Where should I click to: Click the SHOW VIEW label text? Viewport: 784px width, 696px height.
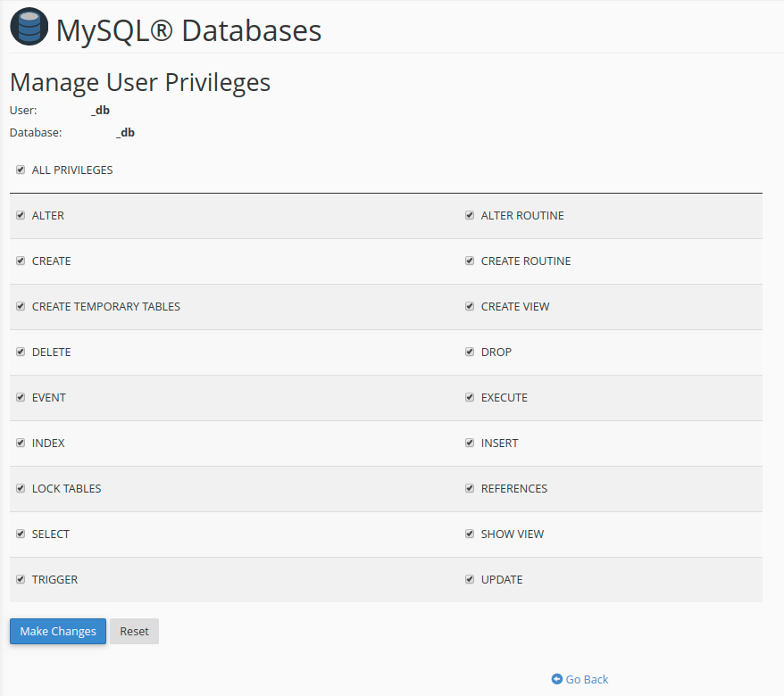pyautogui.click(x=513, y=534)
